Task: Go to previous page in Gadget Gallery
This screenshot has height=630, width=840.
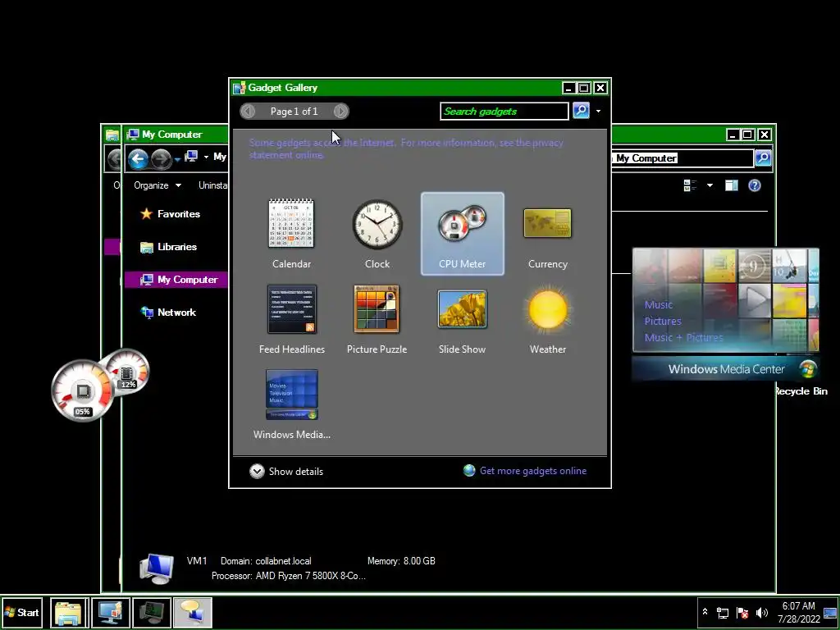Action: 248,112
